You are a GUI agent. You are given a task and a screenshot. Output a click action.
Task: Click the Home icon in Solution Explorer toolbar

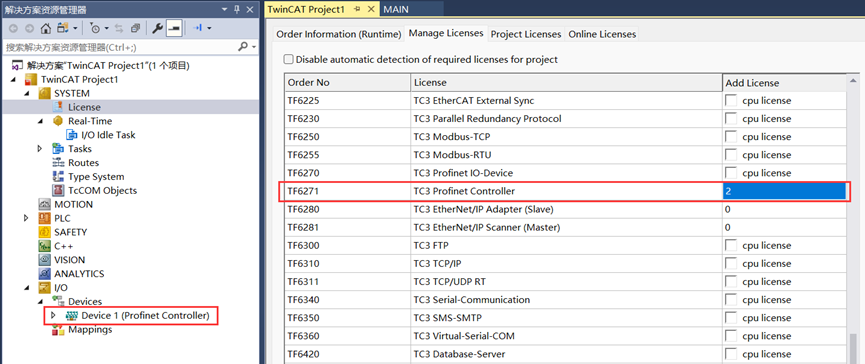point(46,28)
